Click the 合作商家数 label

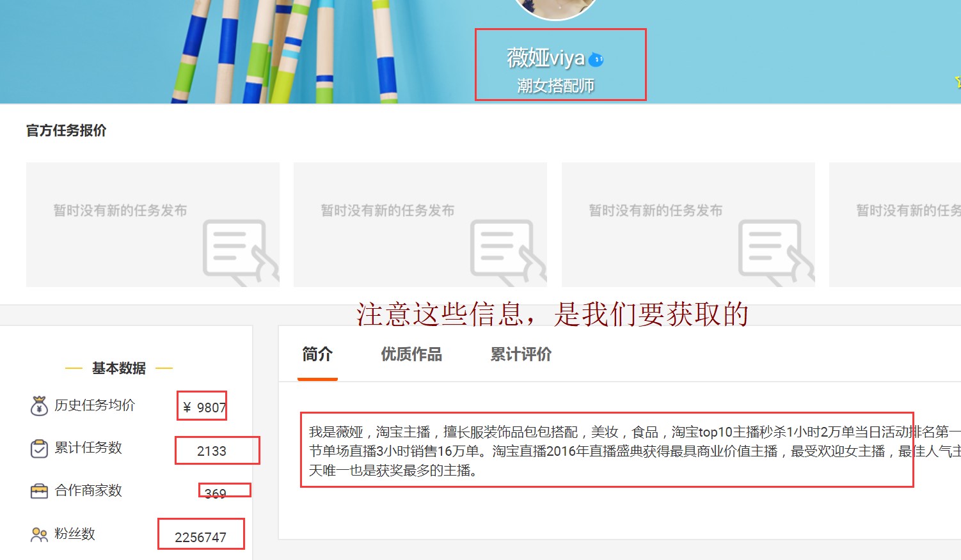coord(88,491)
